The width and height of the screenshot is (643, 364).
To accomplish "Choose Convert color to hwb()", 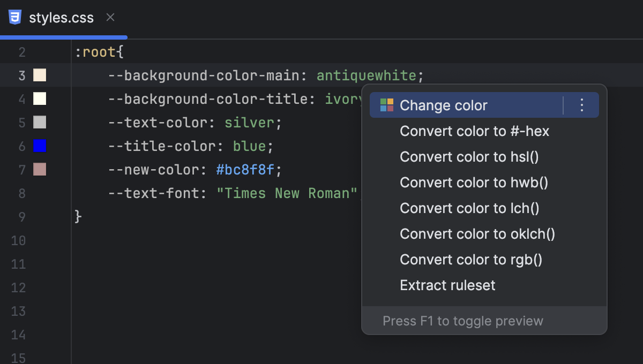I will (474, 182).
